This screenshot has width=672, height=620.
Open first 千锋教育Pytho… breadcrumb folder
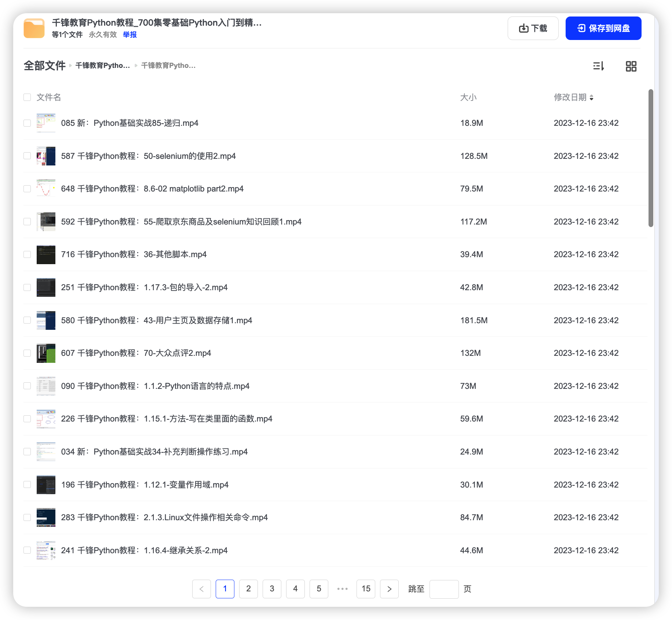(103, 66)
